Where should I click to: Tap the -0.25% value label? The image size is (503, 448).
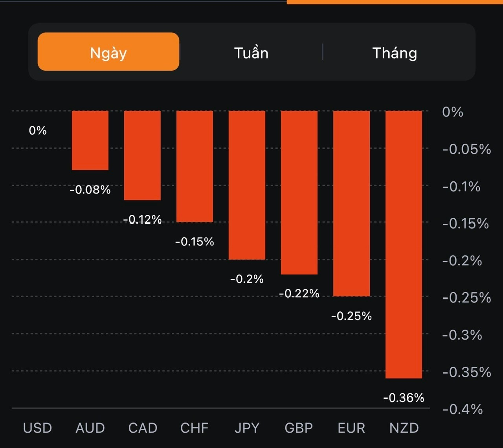coord(351,316)
